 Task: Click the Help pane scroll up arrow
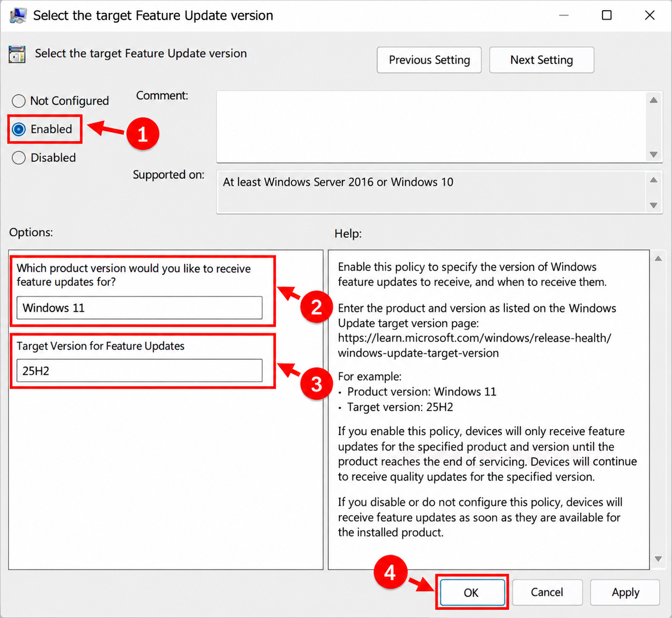coord(658,258)
